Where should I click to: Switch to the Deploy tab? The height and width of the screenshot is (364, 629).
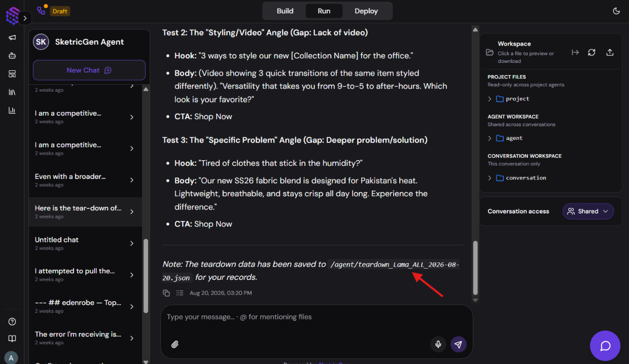point(366,11)
